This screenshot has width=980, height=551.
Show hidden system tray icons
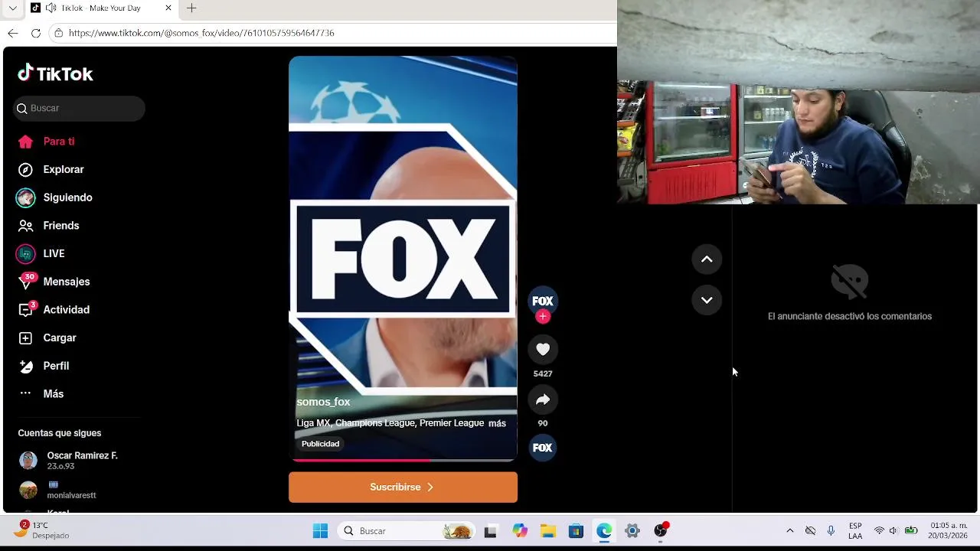pyautogui.click(x=790, y=531)
